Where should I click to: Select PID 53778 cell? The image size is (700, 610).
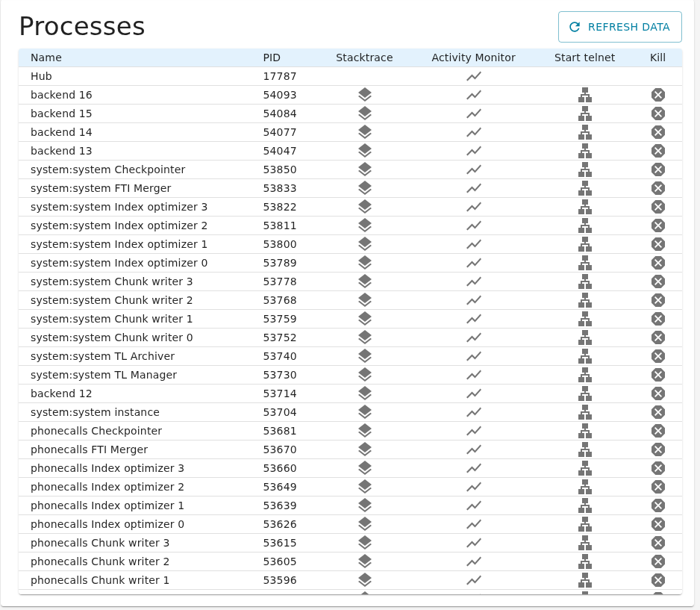(279, 281)
